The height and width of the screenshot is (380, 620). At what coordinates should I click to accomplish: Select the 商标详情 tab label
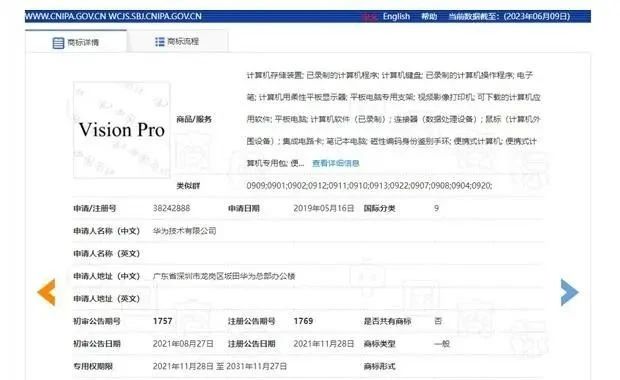click(x=83, y=42)
